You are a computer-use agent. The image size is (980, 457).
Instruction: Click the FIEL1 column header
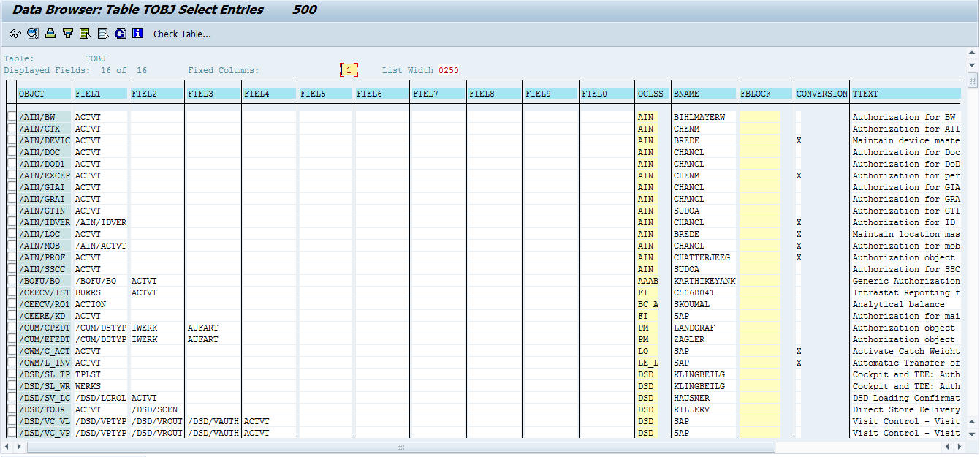(101, 94)
